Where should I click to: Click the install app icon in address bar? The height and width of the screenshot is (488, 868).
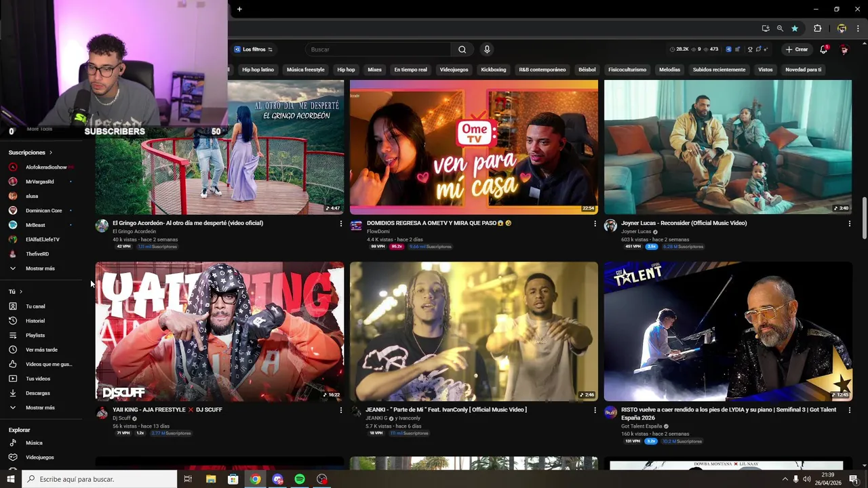(x=766, y=28)
